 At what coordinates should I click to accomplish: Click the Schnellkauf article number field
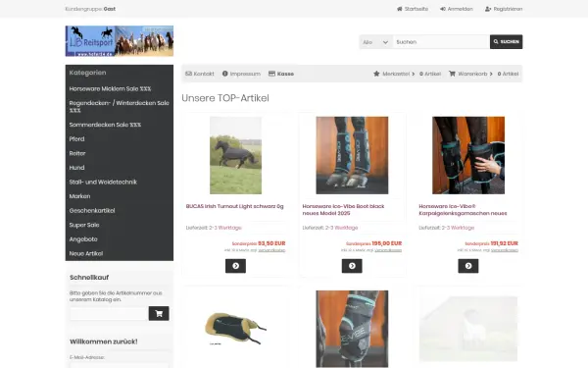pos(109,314)
